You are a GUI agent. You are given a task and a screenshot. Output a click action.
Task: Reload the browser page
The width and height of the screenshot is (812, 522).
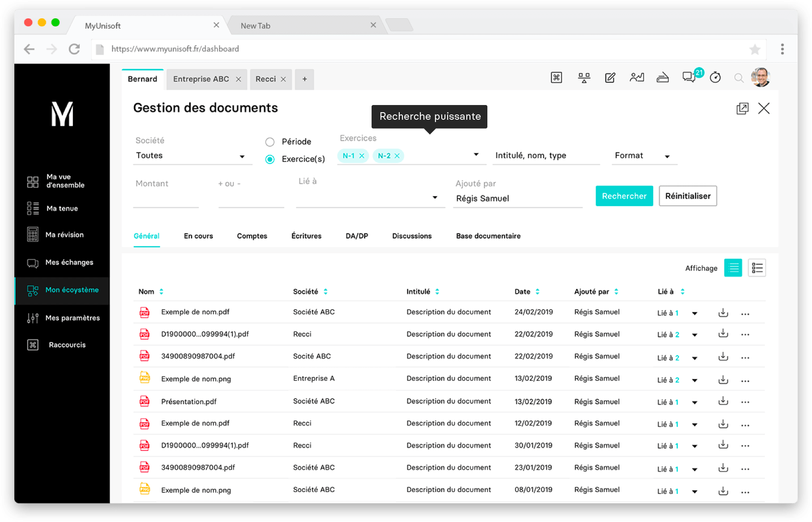pyautogui.click(x=74, y=49)
